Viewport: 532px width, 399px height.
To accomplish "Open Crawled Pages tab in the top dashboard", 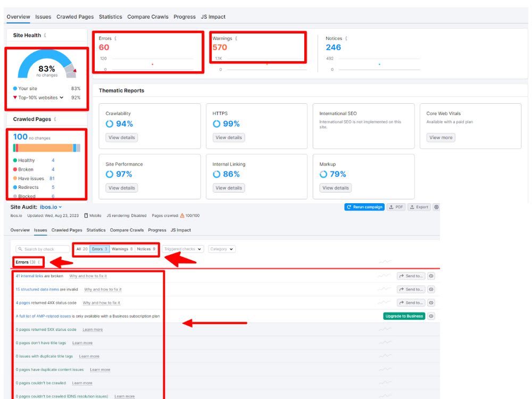I will [75, 16].
